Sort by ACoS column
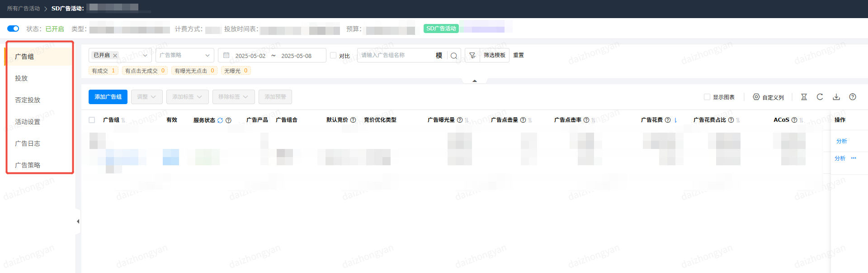868x273 pixels. pyautogui.click(x=802, y=120)
